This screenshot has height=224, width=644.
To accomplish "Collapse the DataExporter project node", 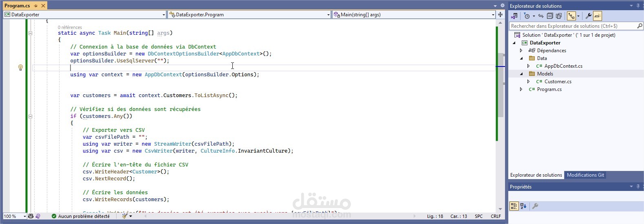I will pyautogui.click(x=514, y=43).
